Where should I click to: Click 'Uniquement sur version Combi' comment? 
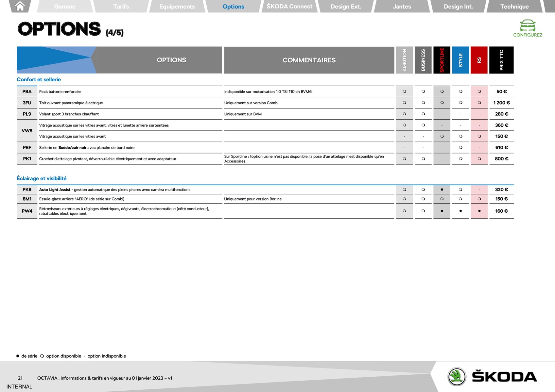tap(251, 103)
